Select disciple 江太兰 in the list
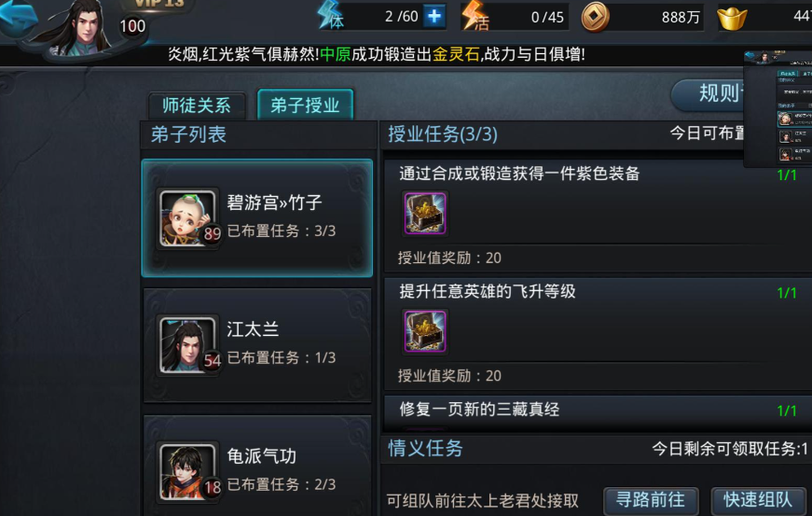 [x=257, y=345]
